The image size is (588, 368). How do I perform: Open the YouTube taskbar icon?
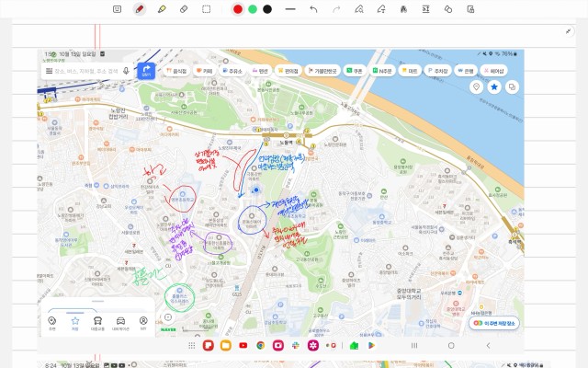[243, 346]
